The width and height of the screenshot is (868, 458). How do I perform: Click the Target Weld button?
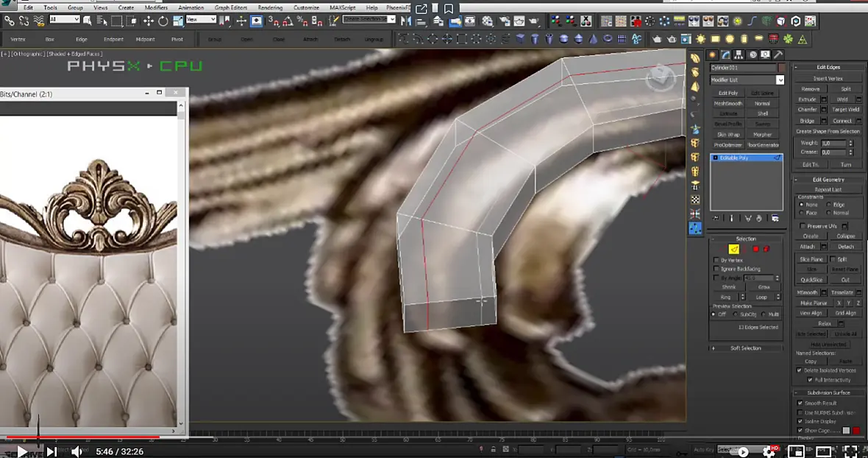tap(845, 110)
